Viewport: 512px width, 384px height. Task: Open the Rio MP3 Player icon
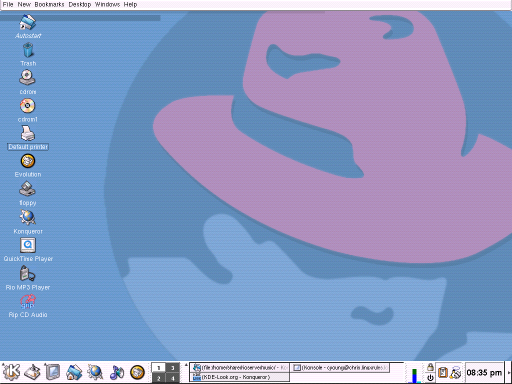pos(27,273)
